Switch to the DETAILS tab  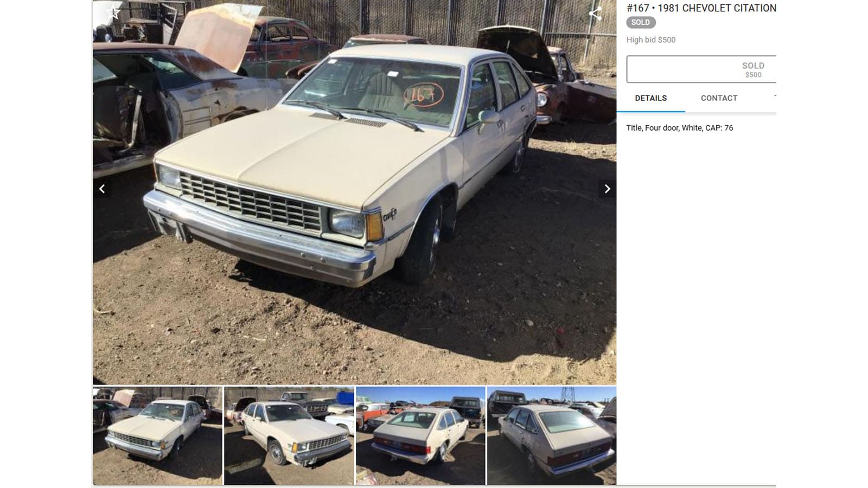tap(651, 98)
